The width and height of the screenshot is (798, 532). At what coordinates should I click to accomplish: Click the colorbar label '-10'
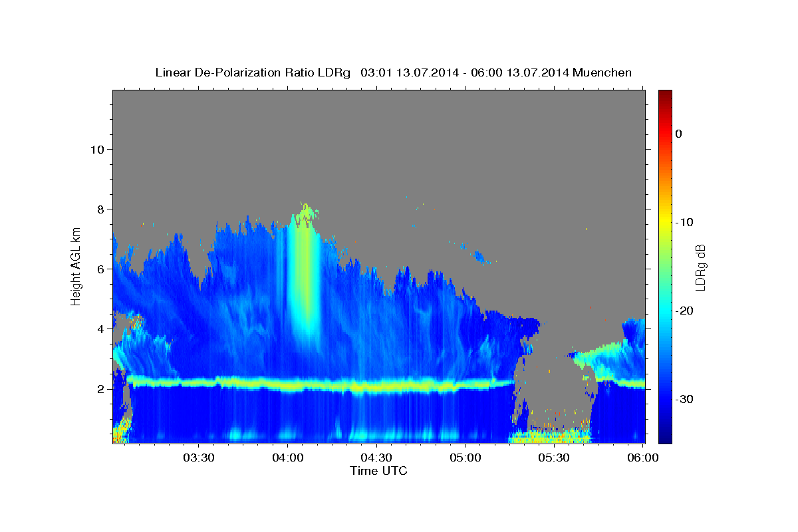point(684,222)
